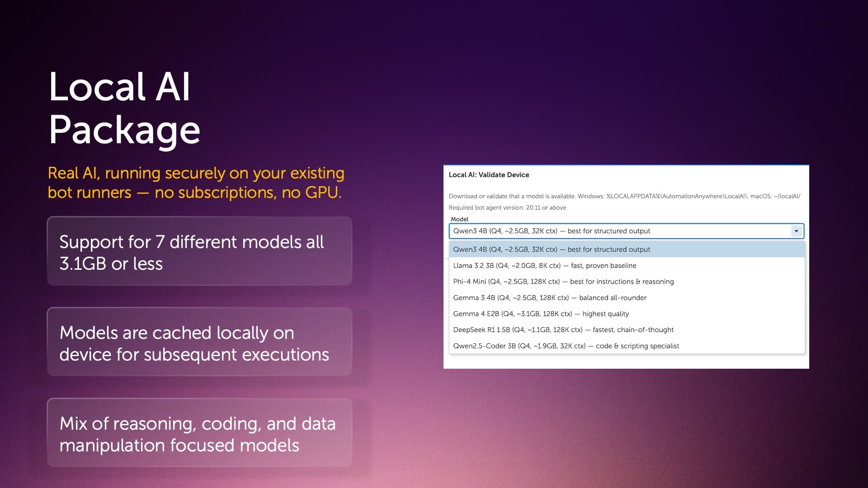Select Qwen2.5-Coder 3B scripting specialist
The width and height of the screenshot is (868, 488).
pyautogui.click(x=627, y=346)
